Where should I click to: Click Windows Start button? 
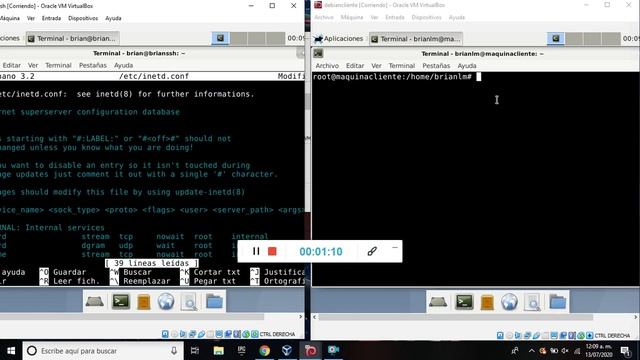pyautogui.click(x=11, y=351)
